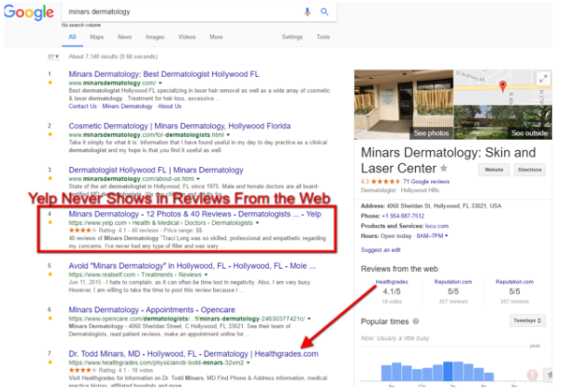Open the See photos storefront thumbnail
Image resolution: width=568 pixels, height=392 pixels.
404,105
